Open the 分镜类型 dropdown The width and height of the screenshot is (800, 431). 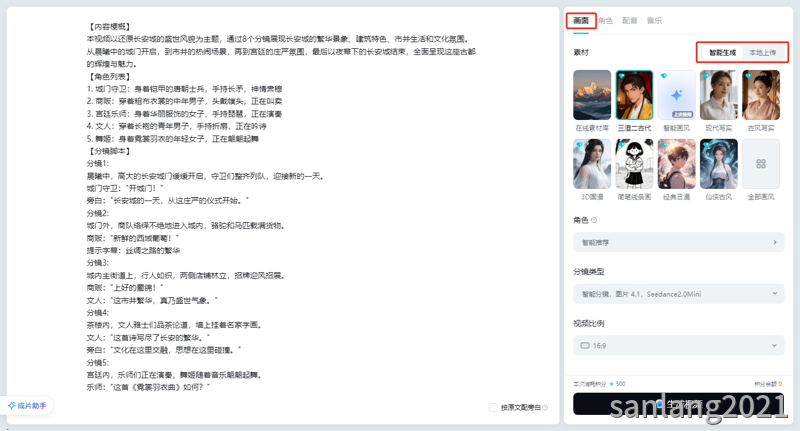[679, 294]
